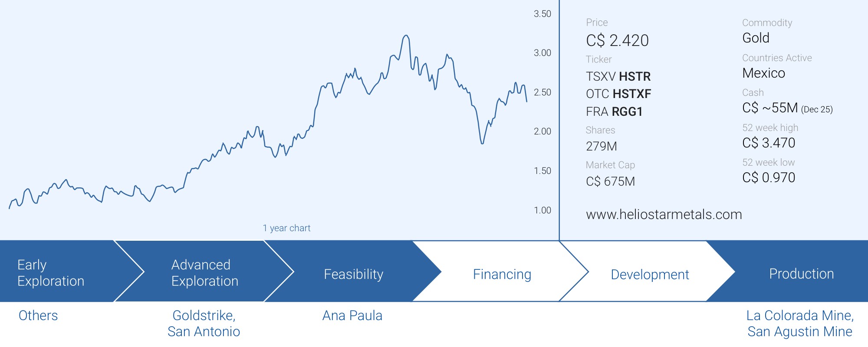Click the Others project label
Screen dimensions: 868x347
click(38, 315)
